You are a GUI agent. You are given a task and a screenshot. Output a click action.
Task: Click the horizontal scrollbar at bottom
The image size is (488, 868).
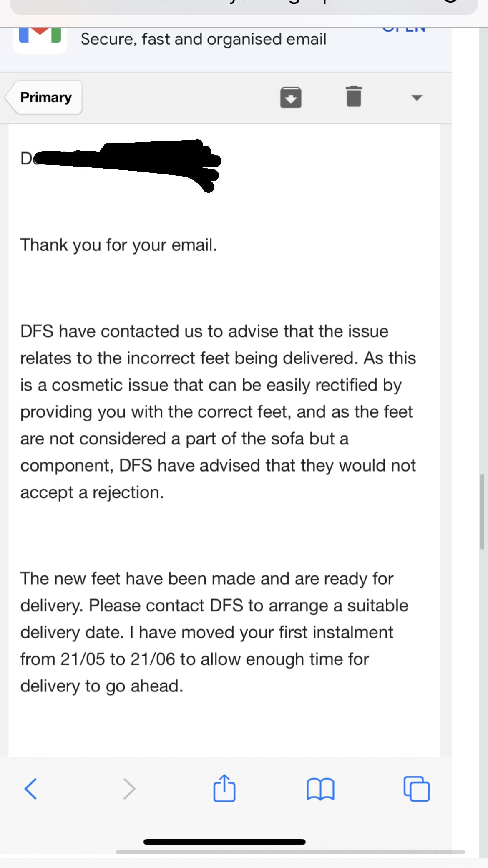click(290, 852)
